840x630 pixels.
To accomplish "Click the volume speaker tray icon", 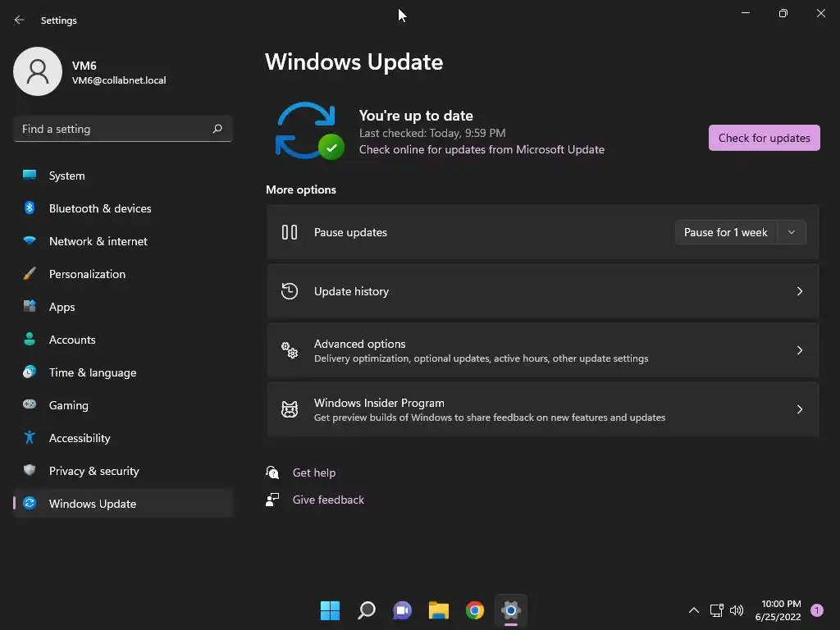I will (737, 610).
